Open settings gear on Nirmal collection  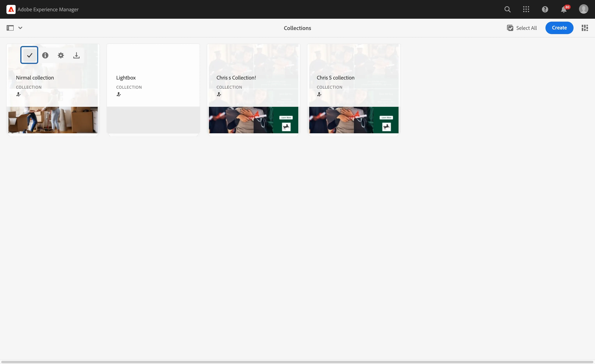point(61,56)
